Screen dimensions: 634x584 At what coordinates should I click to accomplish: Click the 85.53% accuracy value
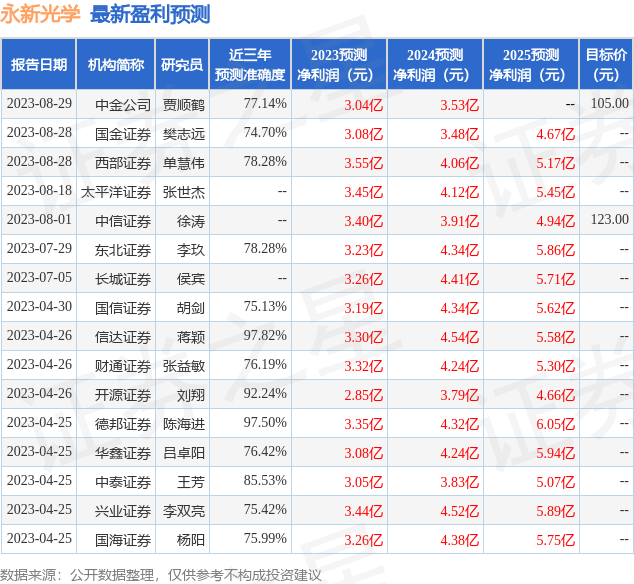pos(265,480)
